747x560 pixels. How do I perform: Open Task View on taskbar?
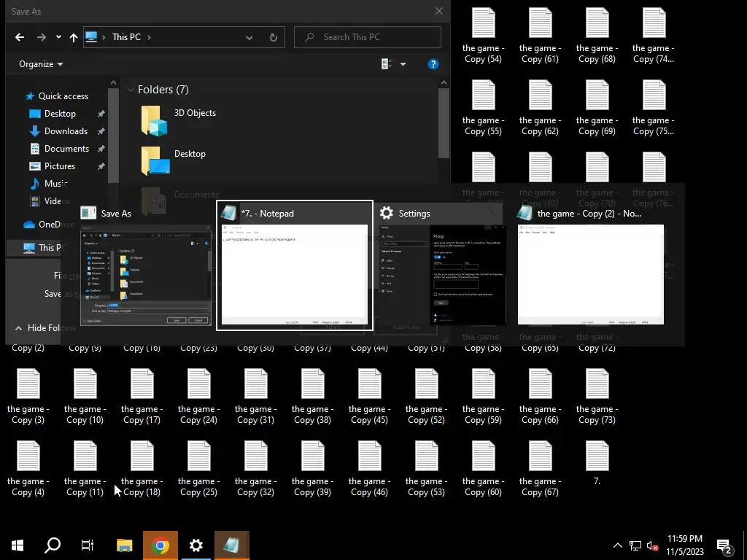click(88, 545)
